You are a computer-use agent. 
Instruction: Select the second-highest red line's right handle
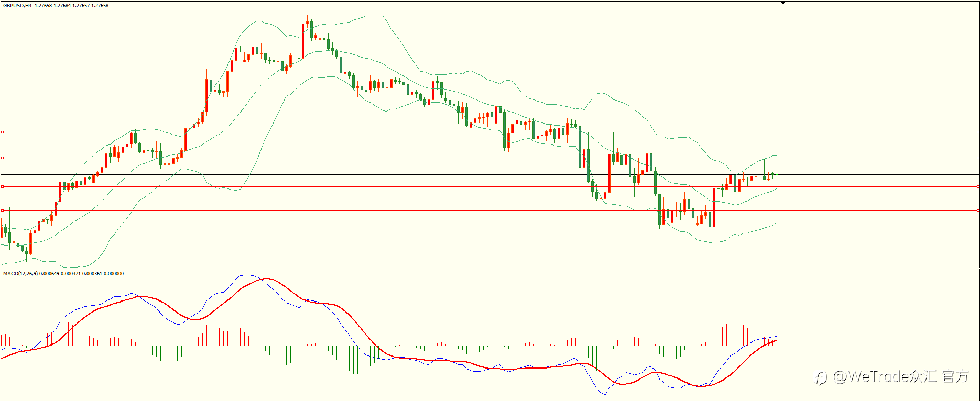click(978, 158)
